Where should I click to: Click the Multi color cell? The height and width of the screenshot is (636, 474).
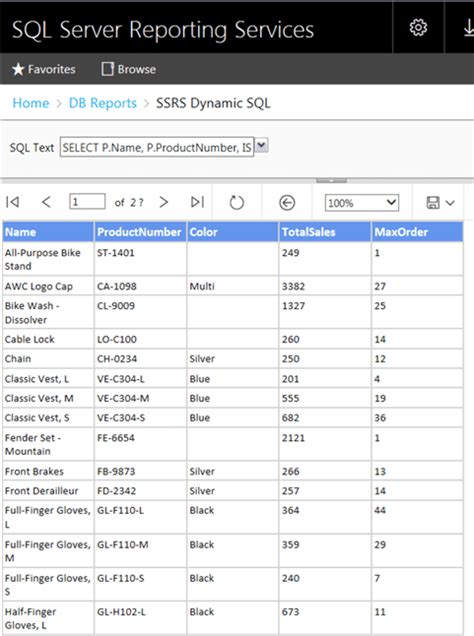[x=233, y=286]
